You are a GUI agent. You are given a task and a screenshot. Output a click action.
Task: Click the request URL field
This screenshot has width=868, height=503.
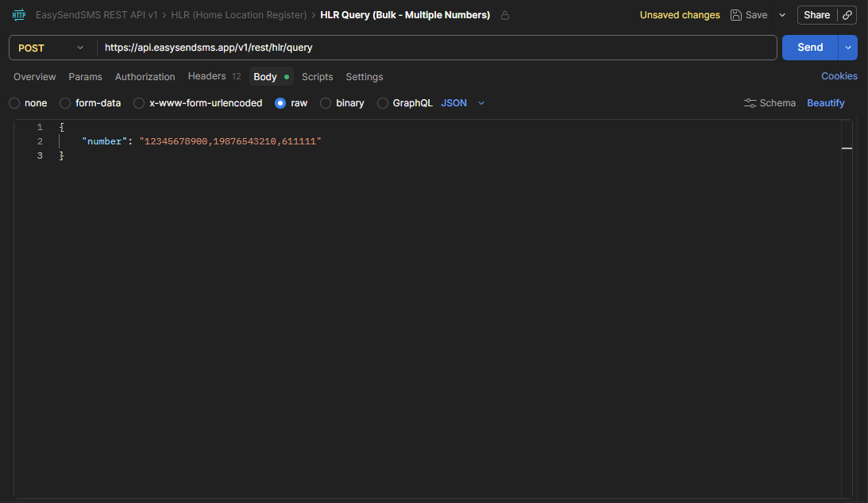438,48
